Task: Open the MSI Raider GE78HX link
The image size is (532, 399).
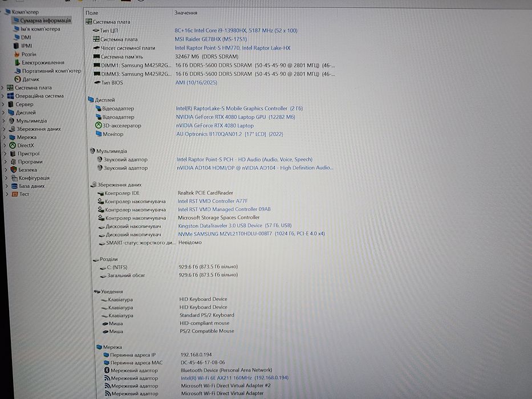Action: point(211,39)
